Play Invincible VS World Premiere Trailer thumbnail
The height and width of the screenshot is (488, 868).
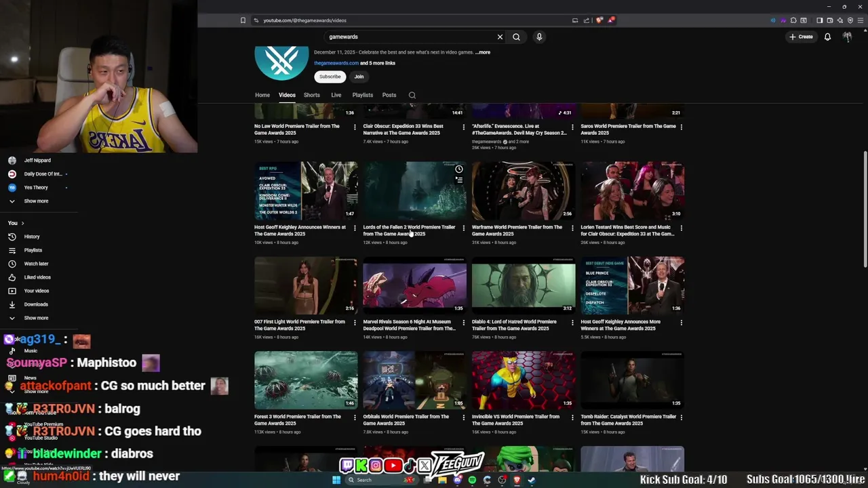524,380
